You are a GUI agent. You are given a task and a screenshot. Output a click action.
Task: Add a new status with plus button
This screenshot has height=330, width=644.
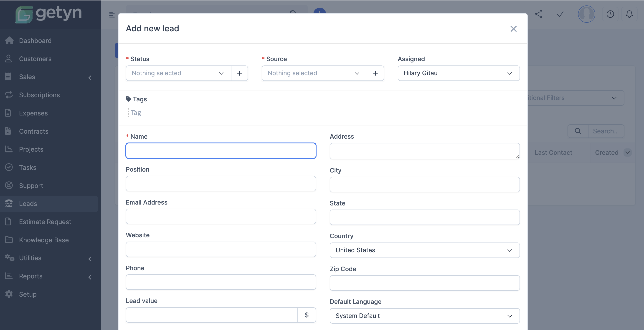click(x=239, y=73)
